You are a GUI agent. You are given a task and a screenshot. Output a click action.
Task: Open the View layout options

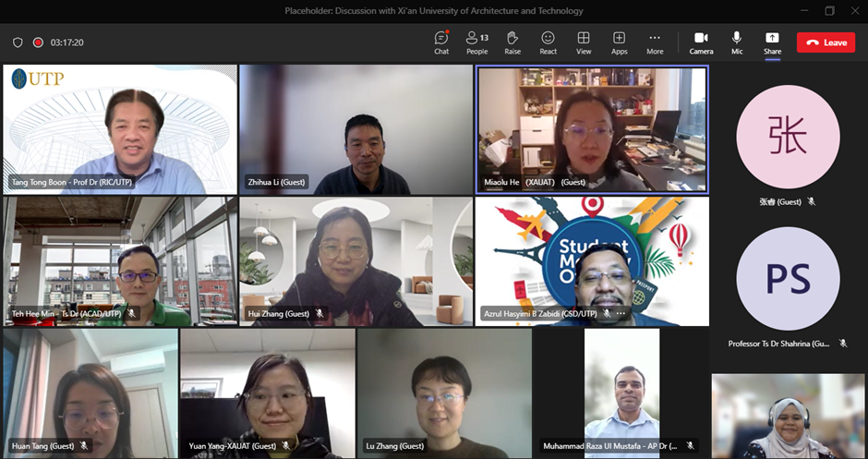click(584, 42)
